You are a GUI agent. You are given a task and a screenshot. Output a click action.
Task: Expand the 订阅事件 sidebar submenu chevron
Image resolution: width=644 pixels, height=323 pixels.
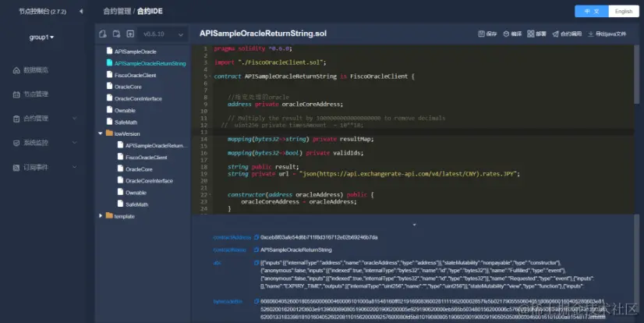(x=75, y=167)
